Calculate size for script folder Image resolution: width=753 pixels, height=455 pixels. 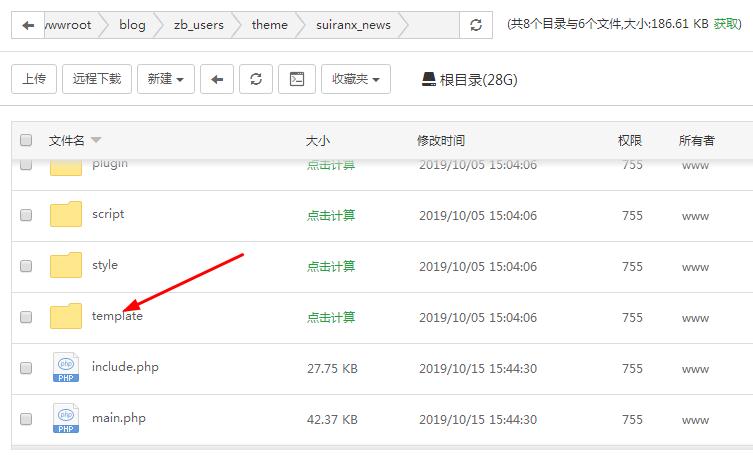[331, 216]
